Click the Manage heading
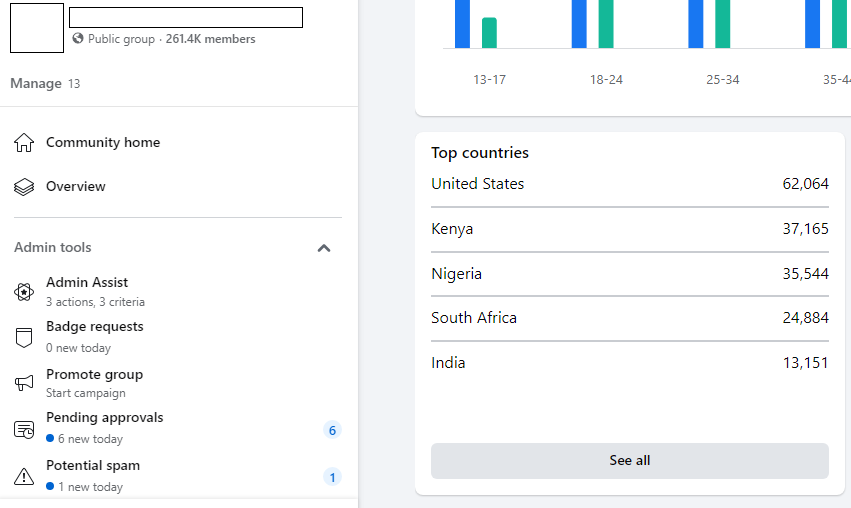The height and width of the screenshot is (508, 851). pos(36,84)
